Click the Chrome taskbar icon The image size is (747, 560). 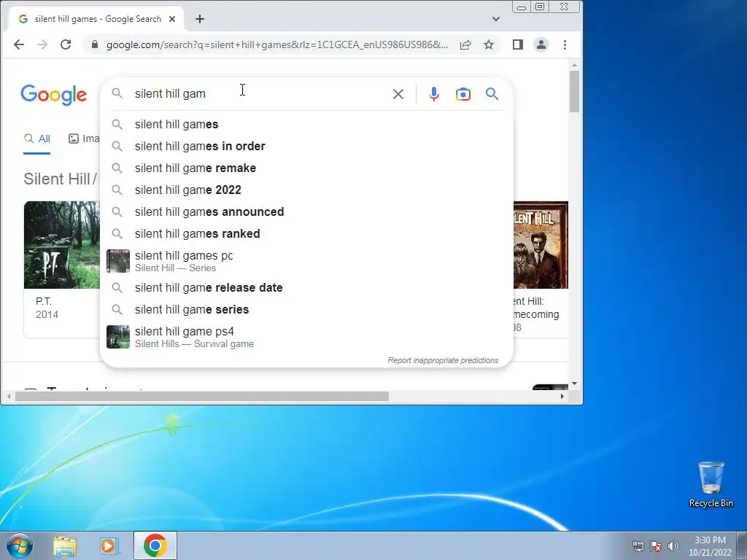155,545
